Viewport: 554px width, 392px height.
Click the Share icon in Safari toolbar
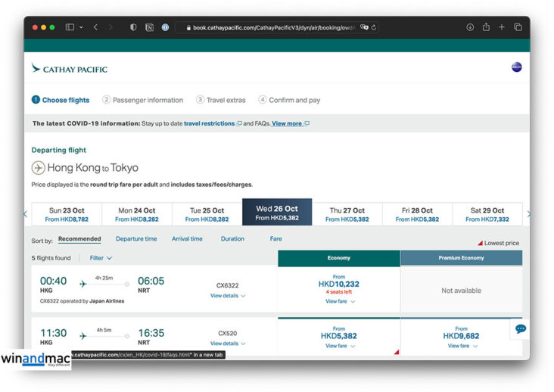click(486, 27)
